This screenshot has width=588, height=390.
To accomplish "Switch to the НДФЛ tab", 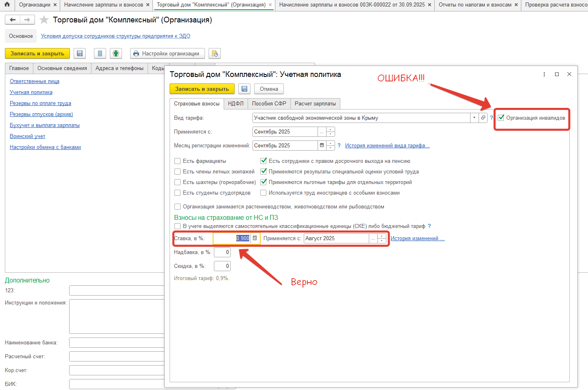I will (x=235, y=104).
